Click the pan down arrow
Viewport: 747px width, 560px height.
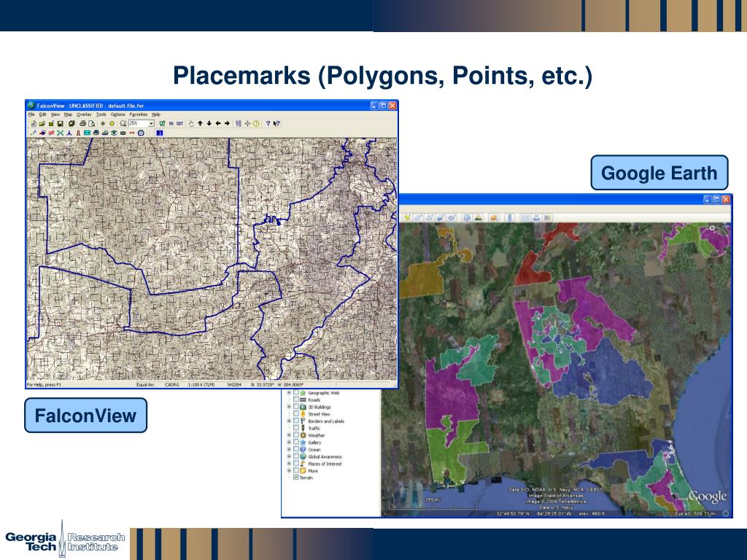tap(209, 123)
